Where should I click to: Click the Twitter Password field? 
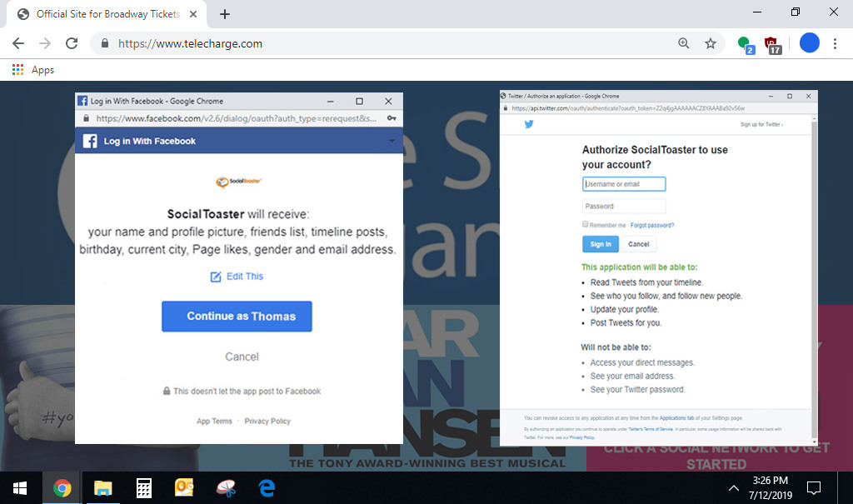coord(624,207)
